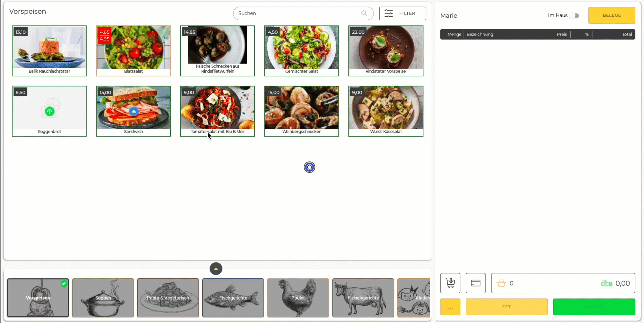644x323 pixels.
Task: Click the EFT payment button
Action: pos(506,307)
